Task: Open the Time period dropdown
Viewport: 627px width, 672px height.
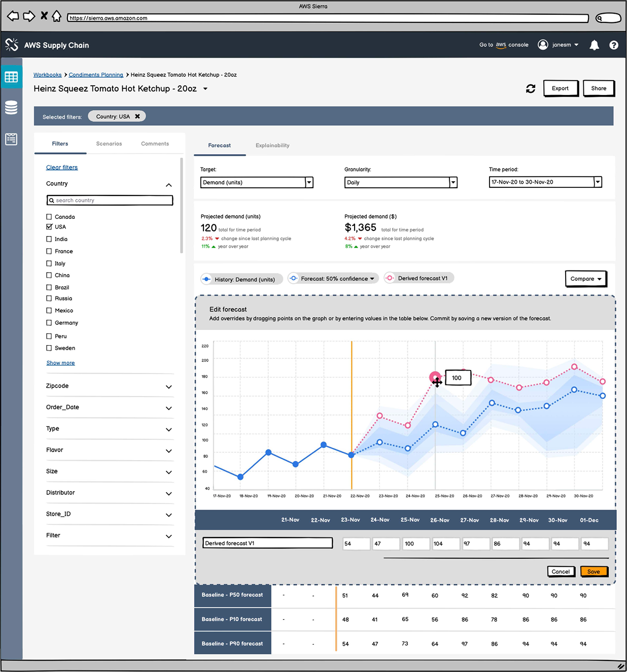Action: [545, 182]
